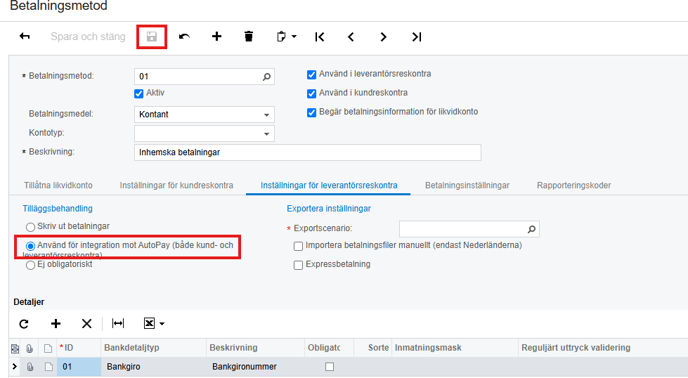Click the grid header notes icon
Viewport: 688px width, 378px height.
tap(15, 349)
